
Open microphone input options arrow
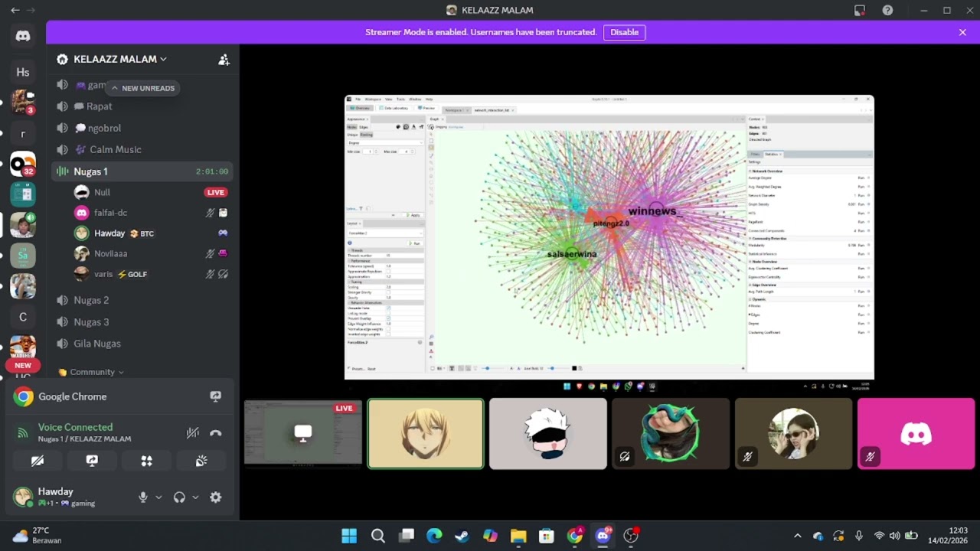click(158, 497)
